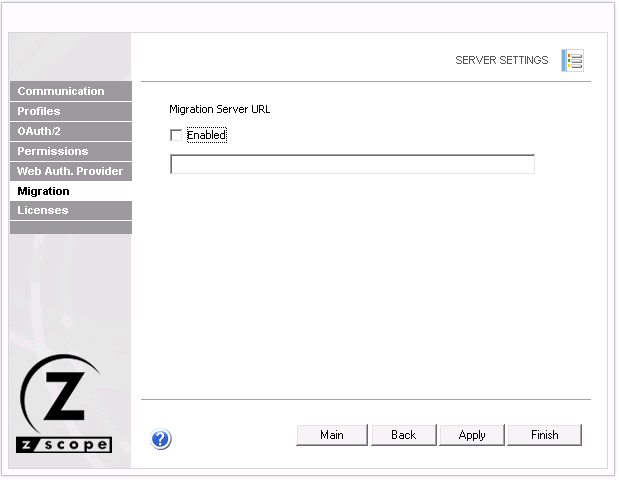Focus the Migration Server URL text field
618x480 pixels.
pyautogui.click(x=352, y=164)
